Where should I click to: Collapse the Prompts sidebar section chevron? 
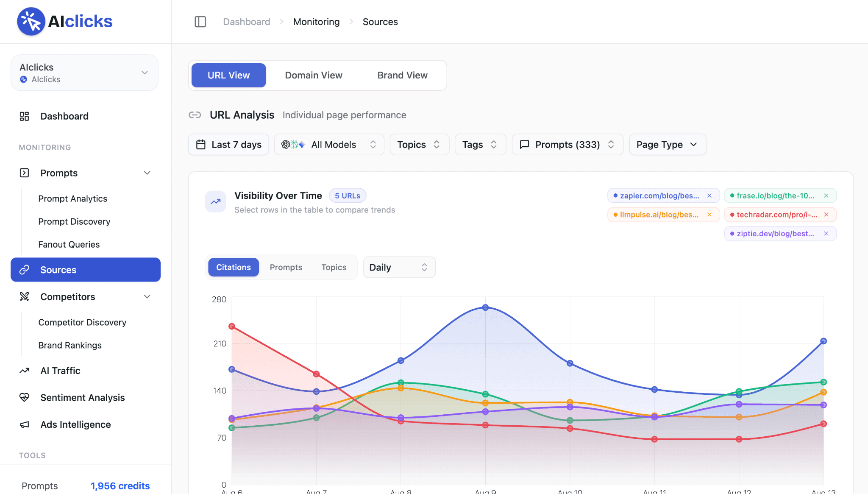(x=147, y=173)
